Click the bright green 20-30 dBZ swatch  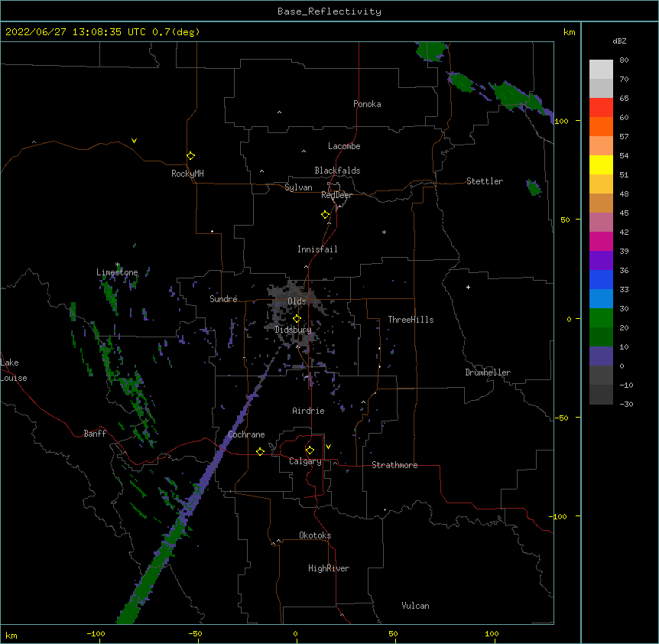[601, 318]
